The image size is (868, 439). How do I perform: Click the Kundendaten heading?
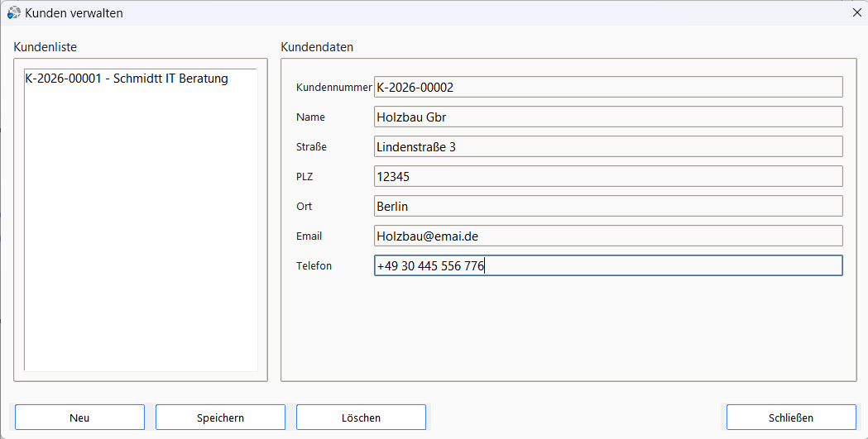pos(317,47)
